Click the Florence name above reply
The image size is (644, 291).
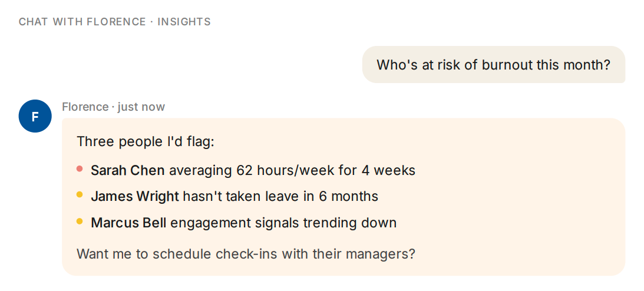tap(85, 107)
